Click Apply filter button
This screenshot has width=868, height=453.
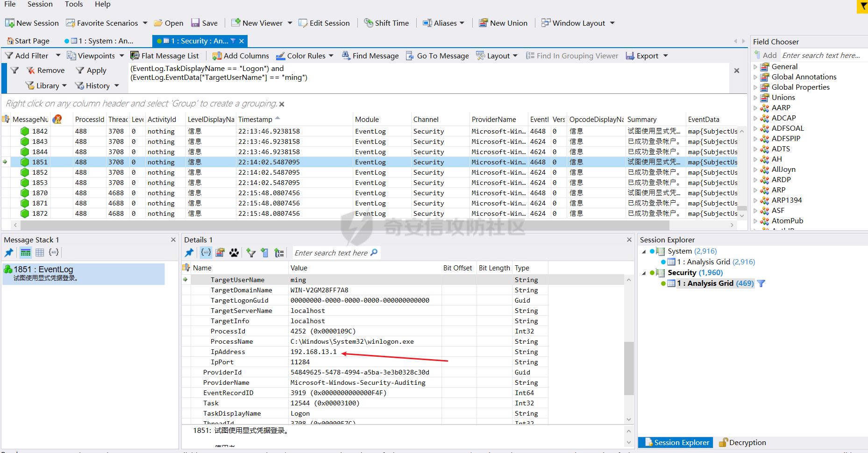point(91,70)
